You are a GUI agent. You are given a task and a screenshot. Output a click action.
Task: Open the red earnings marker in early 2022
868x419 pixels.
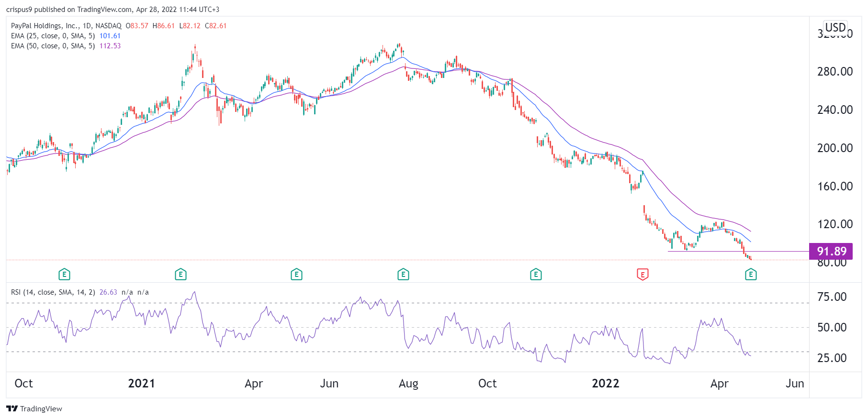click(643, 275)
